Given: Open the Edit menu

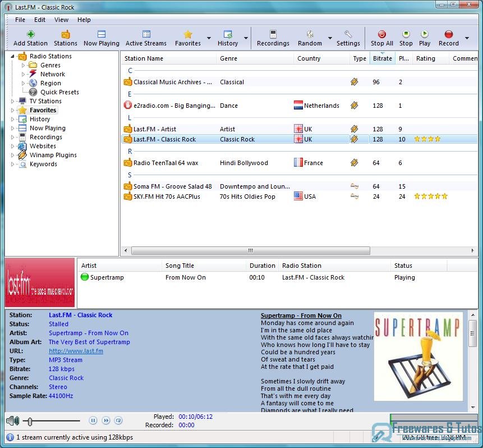Looking at the screenshot, I should (x=39, y=20).
